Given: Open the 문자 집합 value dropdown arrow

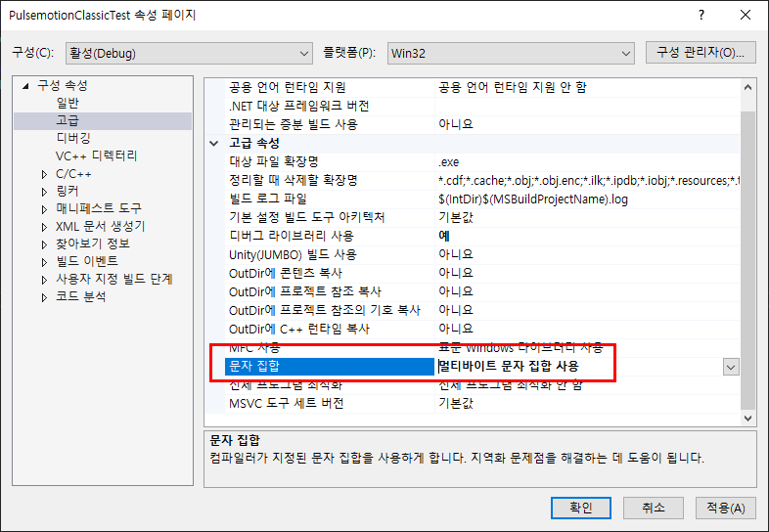Looking at the screenshot, I should pos(730,366).
